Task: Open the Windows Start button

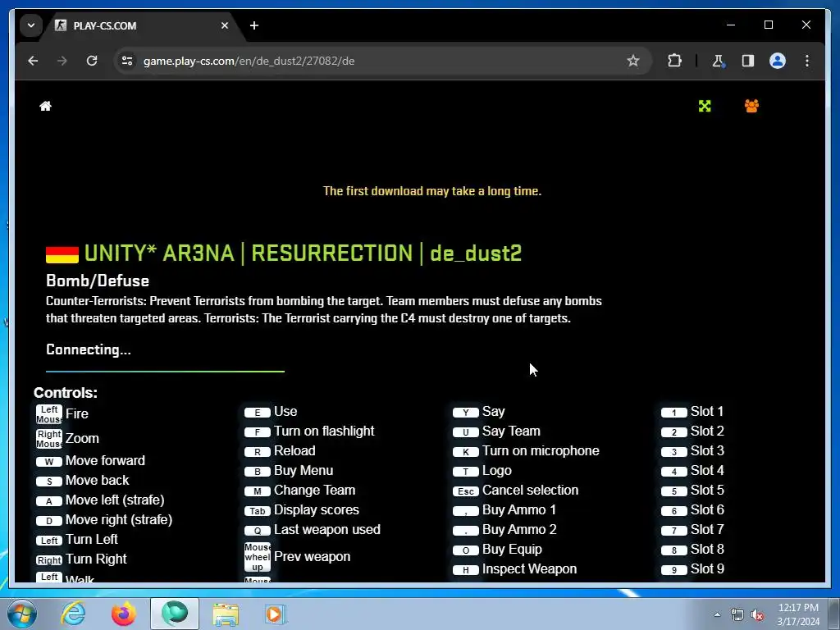Action: 21,614
